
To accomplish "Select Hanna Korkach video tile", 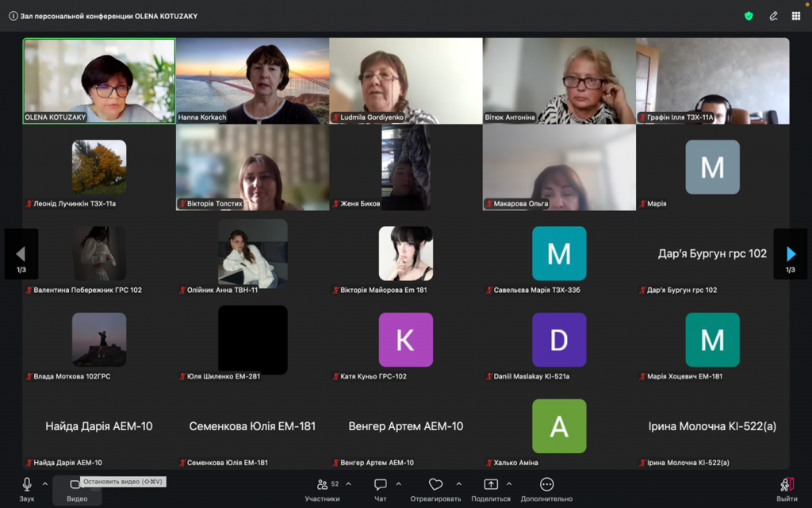I will coord(253,81).
